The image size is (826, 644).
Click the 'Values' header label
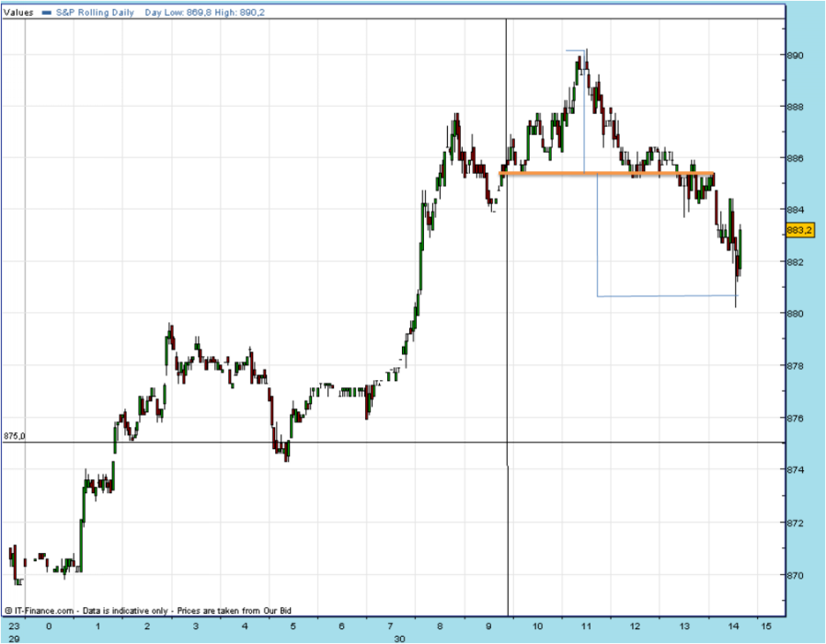[18, 12]
